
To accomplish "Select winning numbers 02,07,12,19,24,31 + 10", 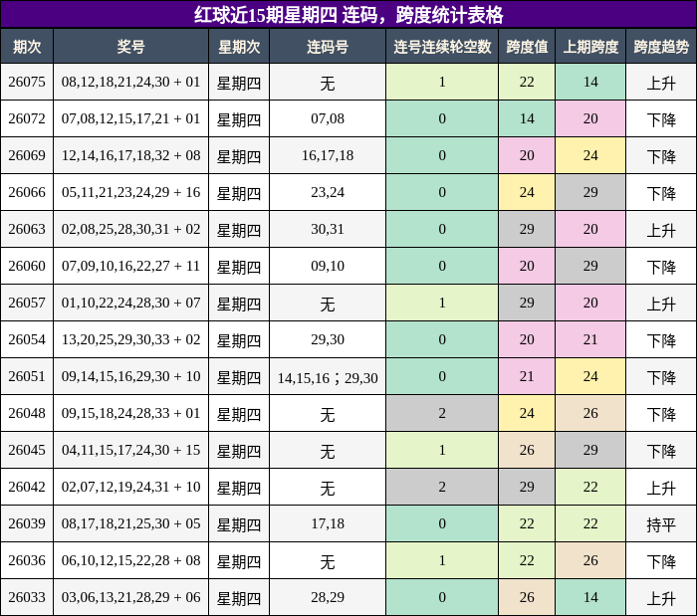I will point(130,488).
